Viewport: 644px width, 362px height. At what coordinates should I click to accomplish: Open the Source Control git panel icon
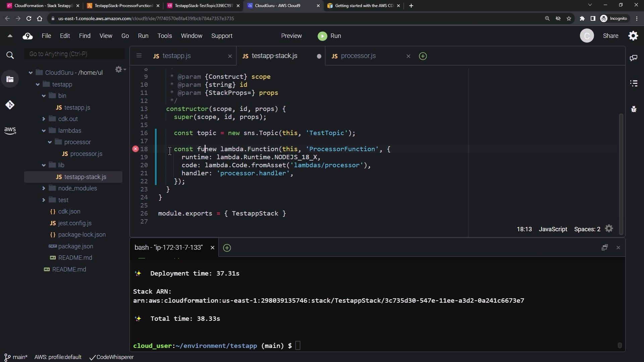[10, 105]
